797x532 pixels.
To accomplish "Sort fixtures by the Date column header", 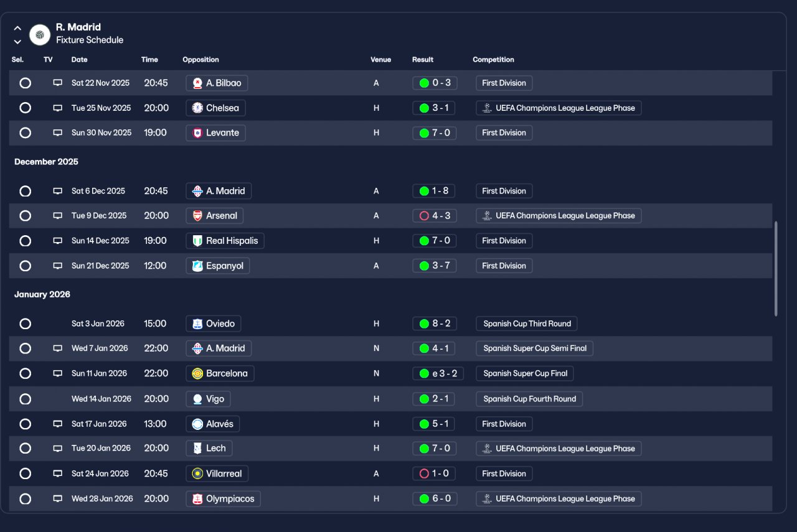I will click(80, 60).
